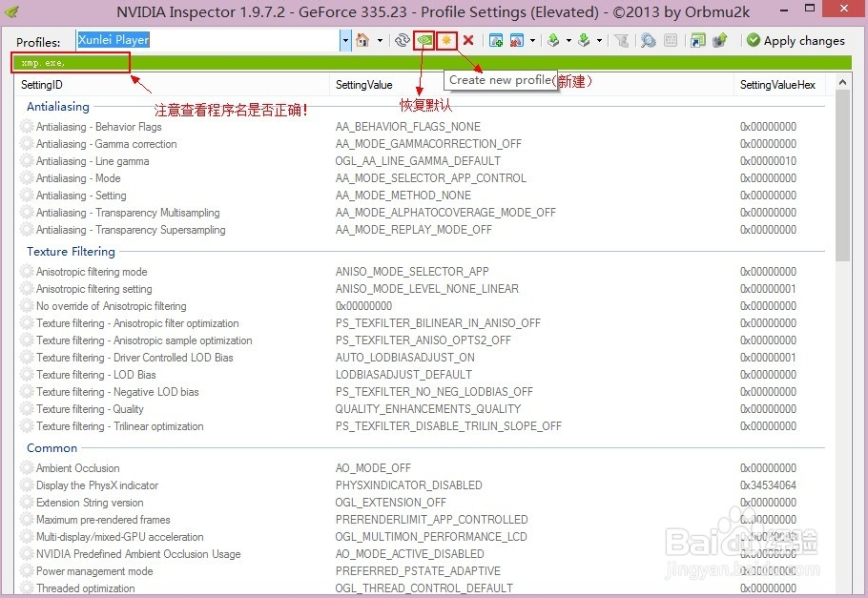Screen dimensions: 868x598
Task: Click the scrollbar up arrow of settings list
Action: tap(842, 83)
